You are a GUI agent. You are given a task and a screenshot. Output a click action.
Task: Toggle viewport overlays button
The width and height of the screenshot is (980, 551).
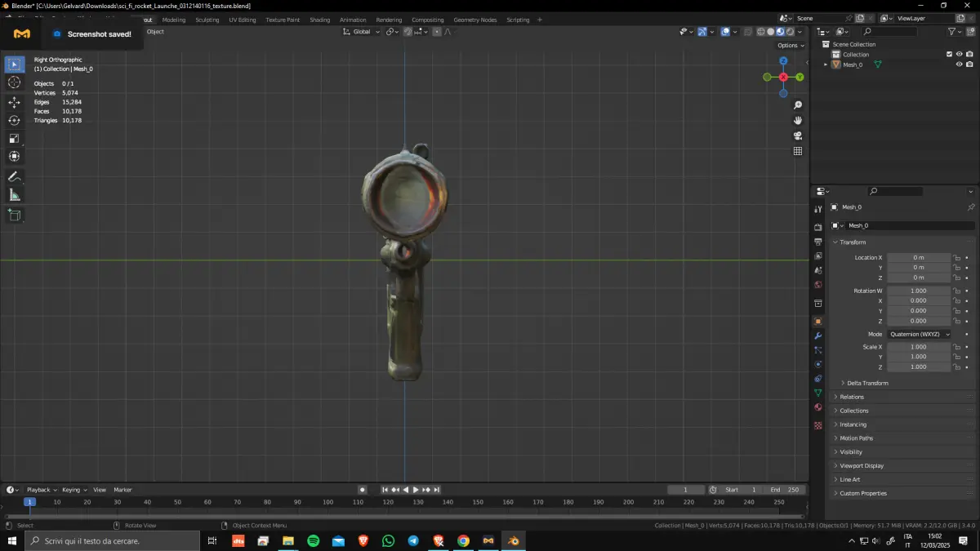point(725,32)
